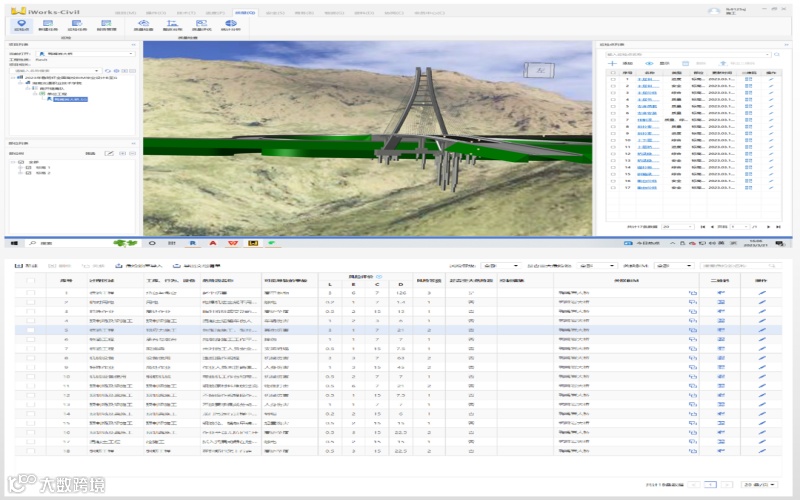Check the row 3 checkbox in right list
Screen dimensions: 800x500
(x=612, y=93)
